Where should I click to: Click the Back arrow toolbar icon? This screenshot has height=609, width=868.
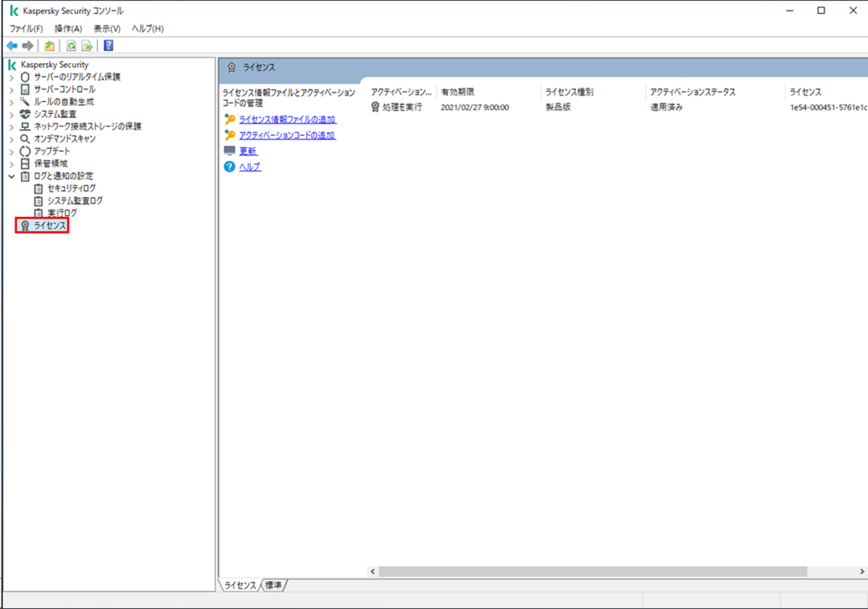coord(12,46)
